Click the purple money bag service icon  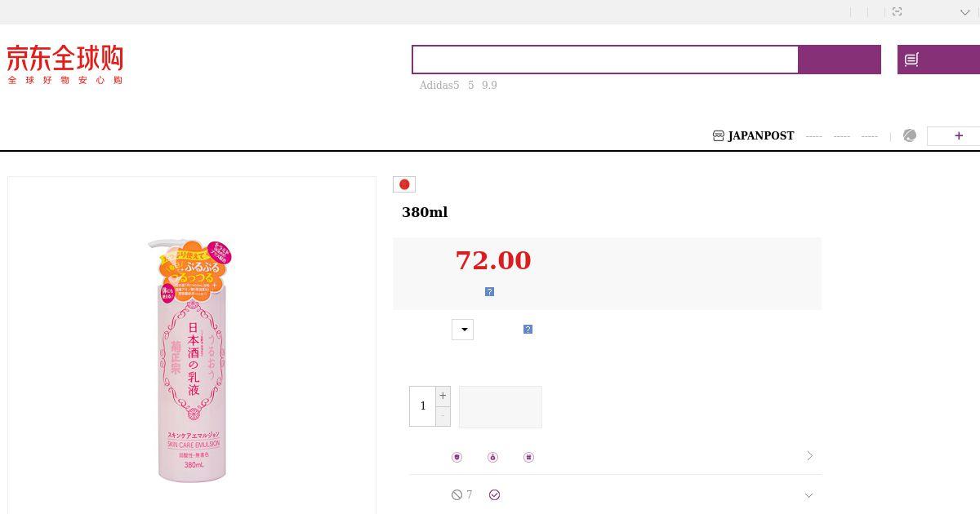click(x=492, y=457)
